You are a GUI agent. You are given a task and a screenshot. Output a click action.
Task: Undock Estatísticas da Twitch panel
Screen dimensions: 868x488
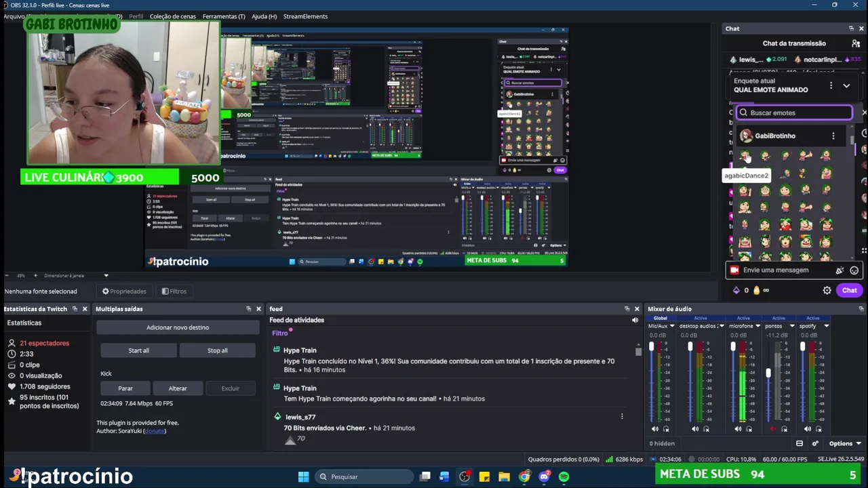pyautogui.click(x=75, y=309)
